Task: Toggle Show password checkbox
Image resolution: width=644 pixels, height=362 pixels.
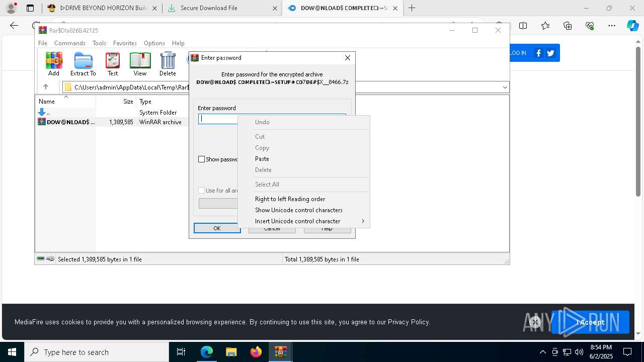Action: coord(202,159)
